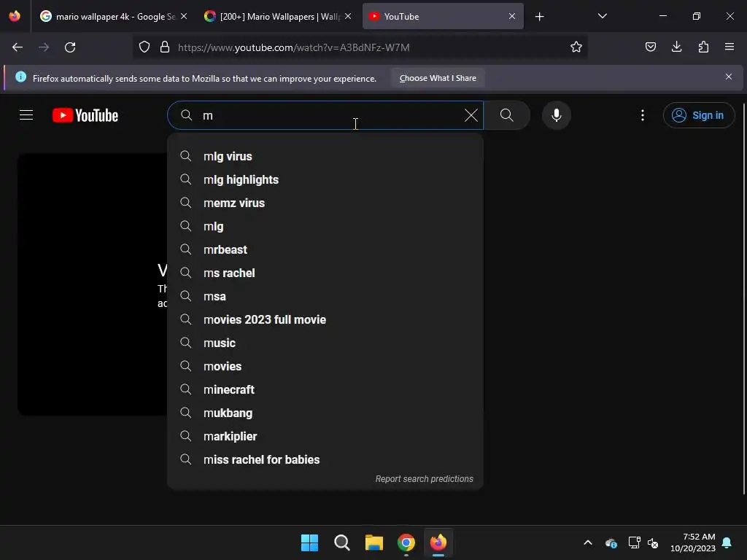Image resolution: width=747 pixels, height=560 pixels.
Task: Switch to Mario Wallpapers tab
Action: pyautogui.click(x=277, y=16)
